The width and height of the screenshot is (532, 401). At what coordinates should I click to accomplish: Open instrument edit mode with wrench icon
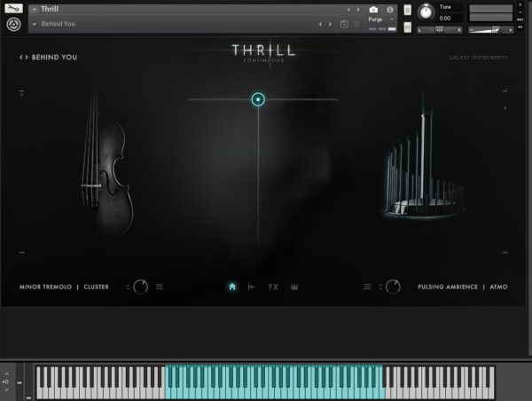click(13, 8)
